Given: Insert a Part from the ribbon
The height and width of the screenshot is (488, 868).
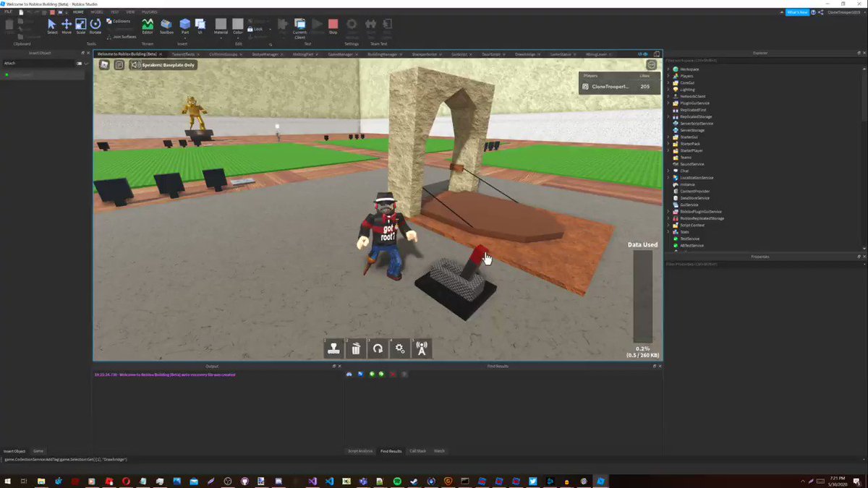Looking at the screenshot, I should click(185, 26).
